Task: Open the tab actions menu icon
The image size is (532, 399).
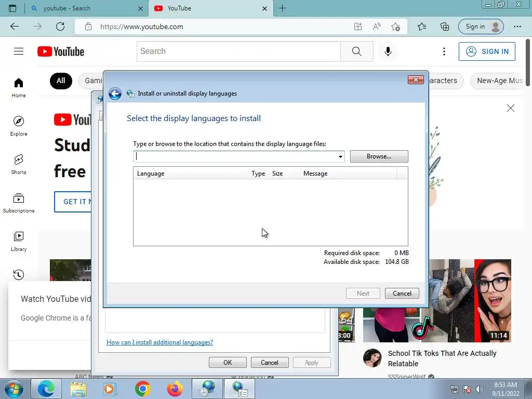Action: pos(12,8)
